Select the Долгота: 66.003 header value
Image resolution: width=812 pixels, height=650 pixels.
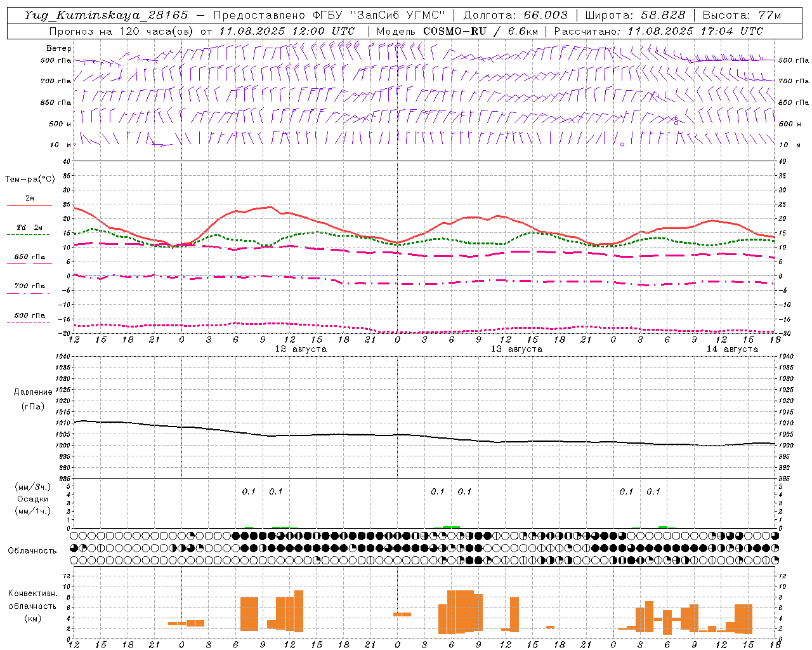click(x=515, y=15)
